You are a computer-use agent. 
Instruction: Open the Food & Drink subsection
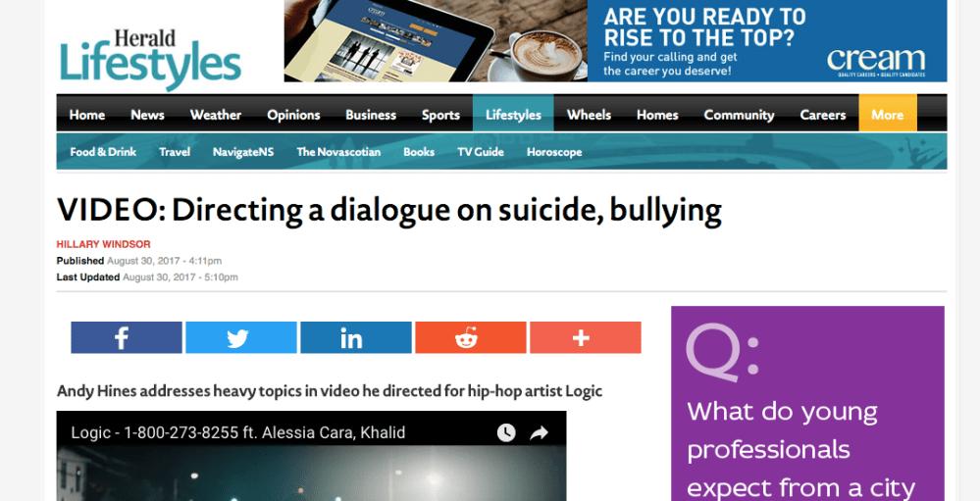tap(103, 152)
